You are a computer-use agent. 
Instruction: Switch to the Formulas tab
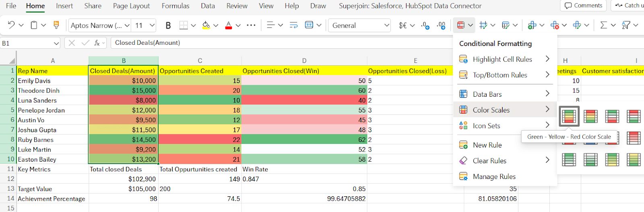click(x=175, y=6)
